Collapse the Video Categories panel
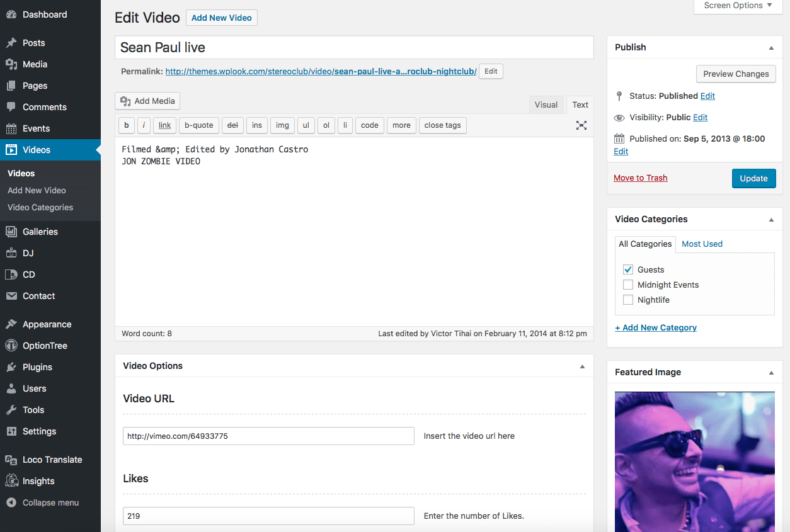Viewport: 790px width, 532px height. tap(771, 220)
